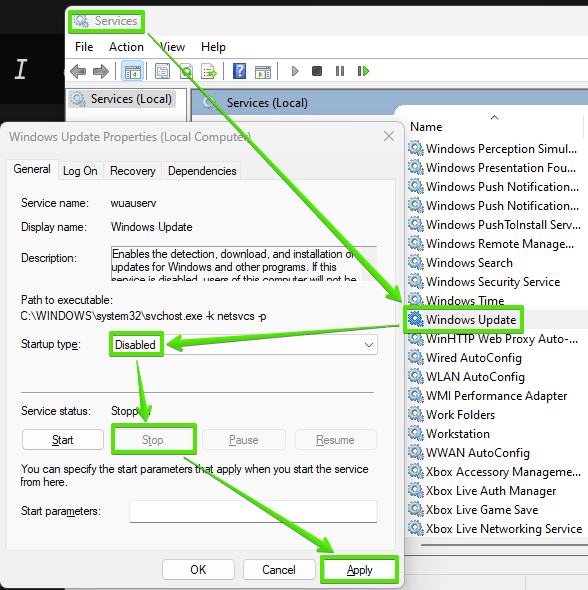Click the Start Service play icon
Screen dimensions: 588x590
(x=295, y=71)
